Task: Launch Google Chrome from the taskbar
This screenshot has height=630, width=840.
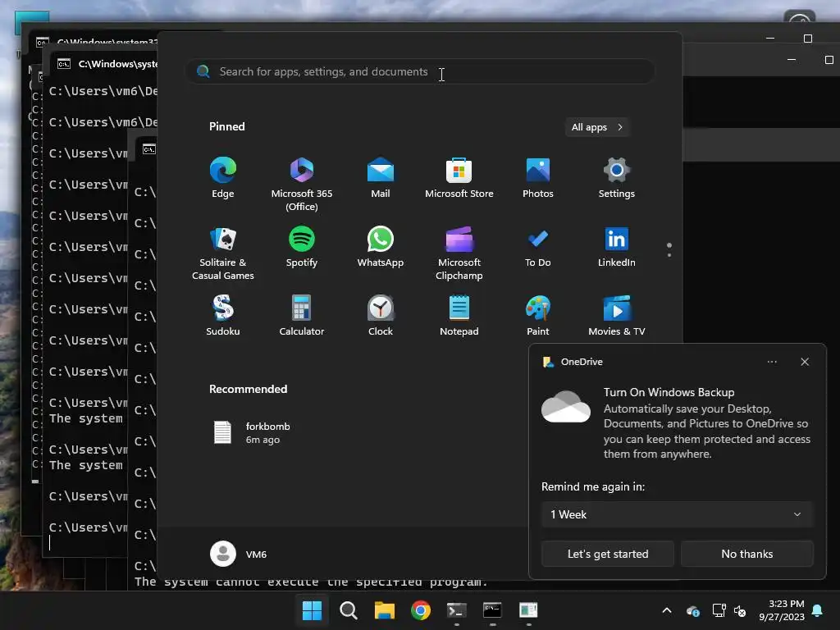Action: tap(421, 610)
